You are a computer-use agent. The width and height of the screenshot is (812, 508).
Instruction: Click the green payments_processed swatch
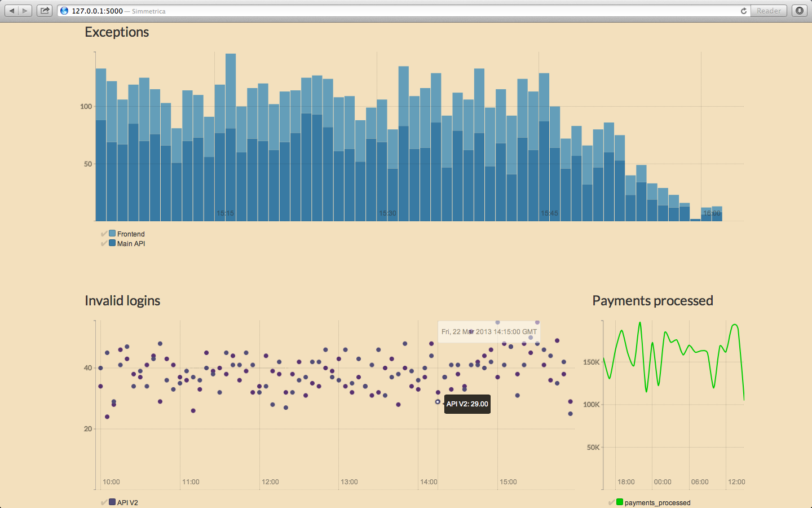click(620, 502)
